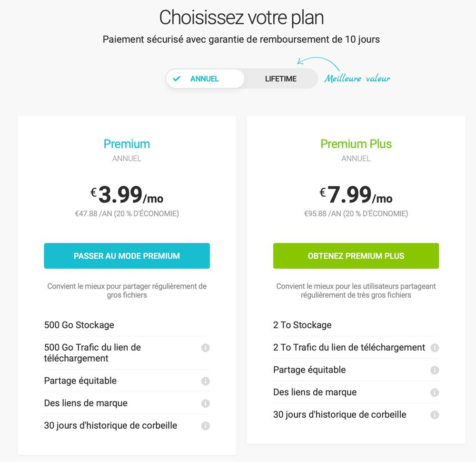Click 2 To Stockage feature row
Image resolution: width=476 pixels, height=462 pixels.
[x=356, y=325]
